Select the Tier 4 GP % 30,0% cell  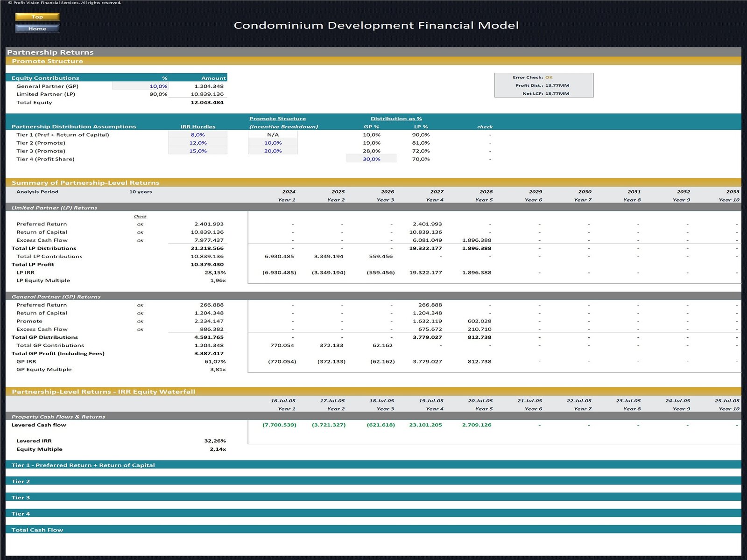click(371, 159)
